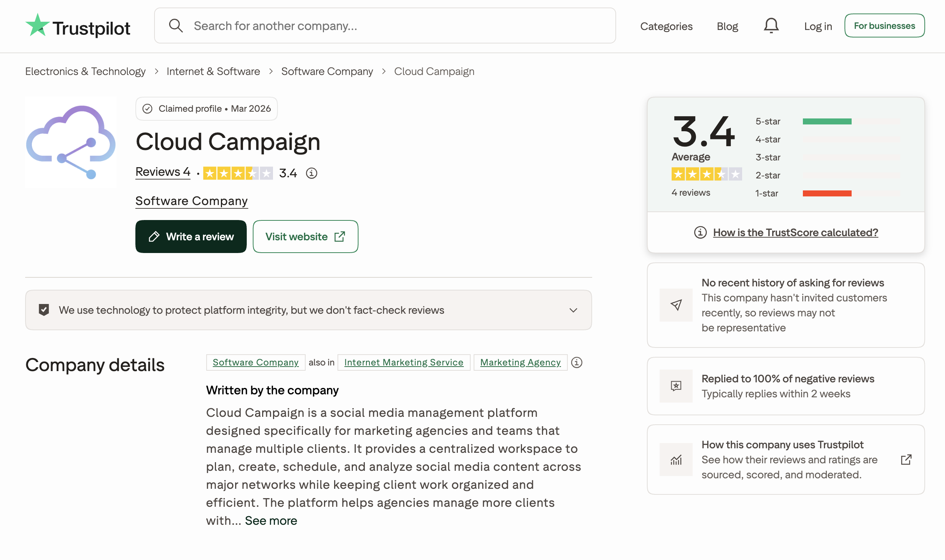
Task: Click the Cloud Campaign logo thumbnail
Action: point(71,142)
